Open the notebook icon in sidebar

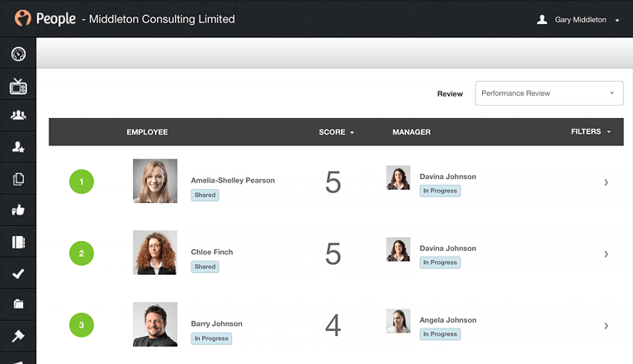click(x=18, y=242)
